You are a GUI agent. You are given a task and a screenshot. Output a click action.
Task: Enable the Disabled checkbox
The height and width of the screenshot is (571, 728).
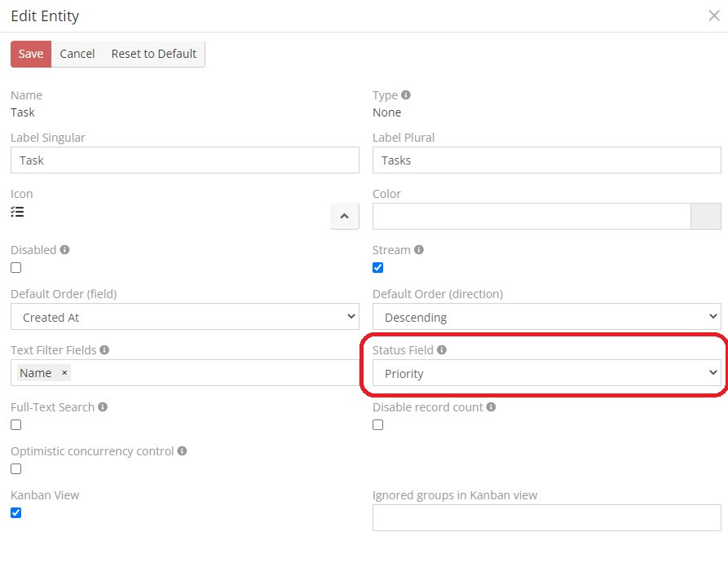16,268
